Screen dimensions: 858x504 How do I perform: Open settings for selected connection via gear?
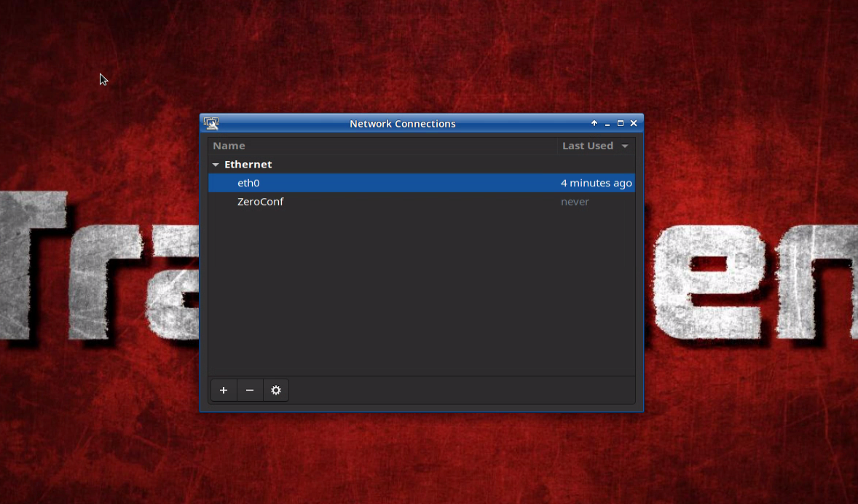pos(276,390)
